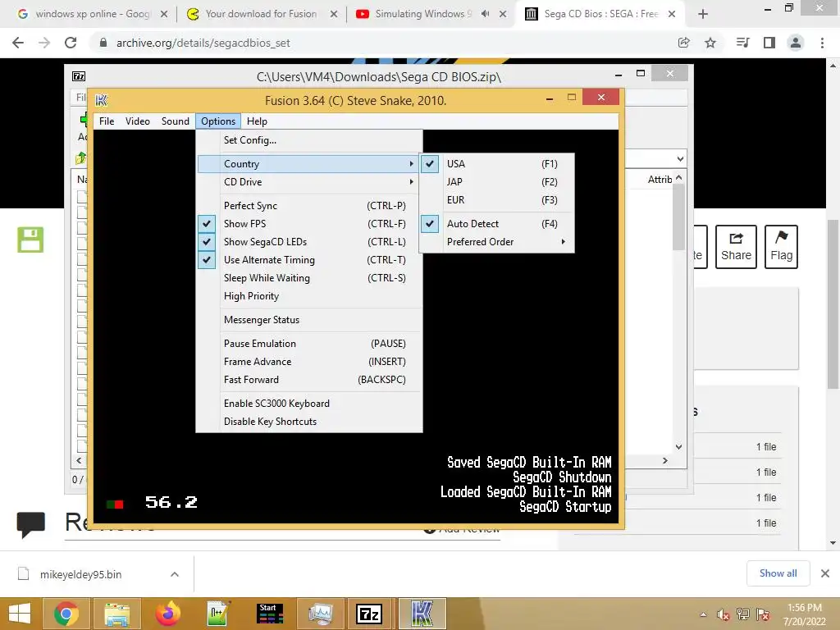
Task: Reload the archive.org page
Action: point(71,43)
